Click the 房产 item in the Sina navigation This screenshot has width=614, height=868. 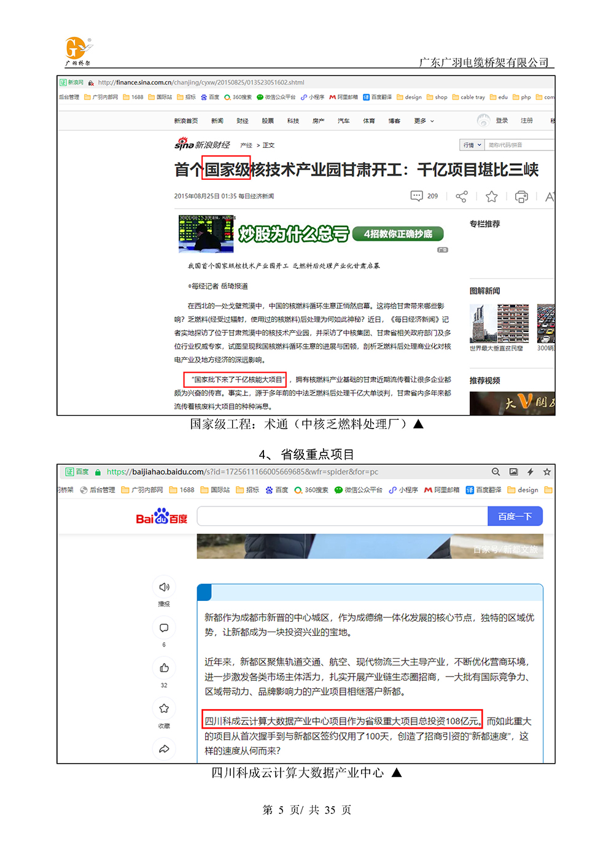pyautogui.click(x=318, y=121)
